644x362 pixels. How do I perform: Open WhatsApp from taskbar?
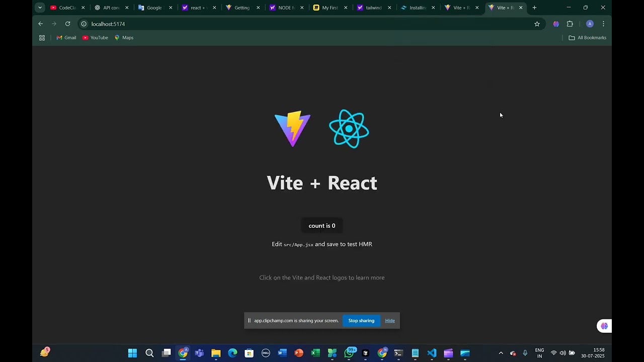click(349, 353)
